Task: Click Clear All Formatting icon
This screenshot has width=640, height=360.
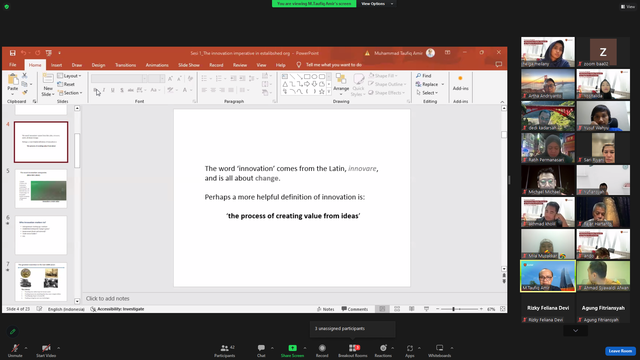Action: [190, 78]
